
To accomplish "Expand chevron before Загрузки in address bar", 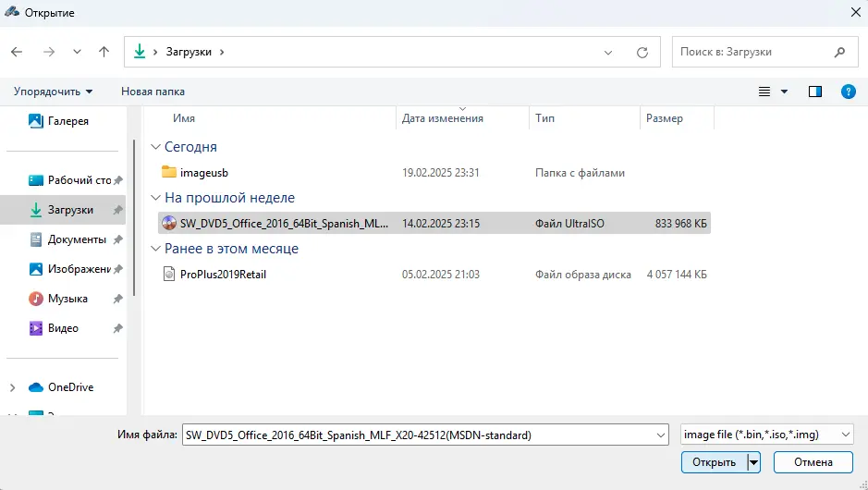I will click(x=155, y=52).
